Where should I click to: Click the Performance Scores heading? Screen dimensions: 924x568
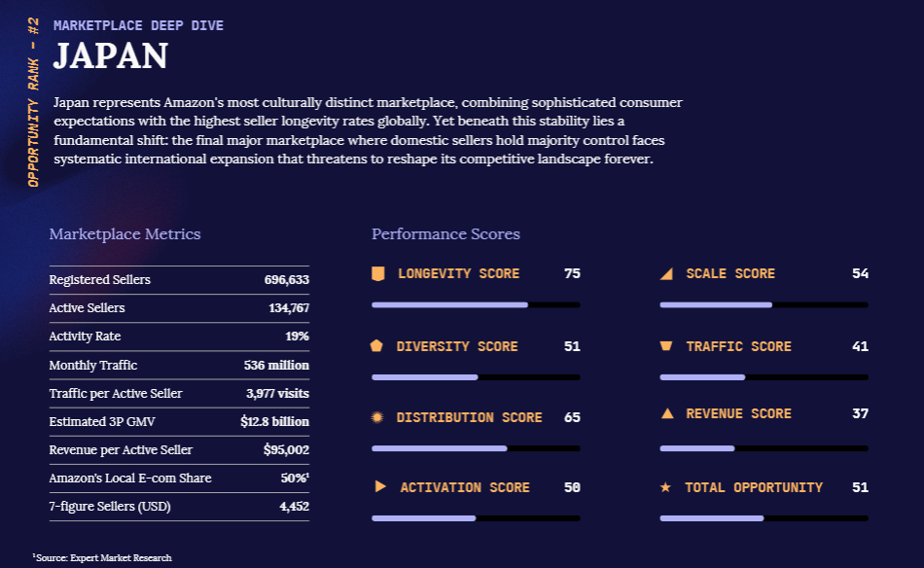point(445,234)
